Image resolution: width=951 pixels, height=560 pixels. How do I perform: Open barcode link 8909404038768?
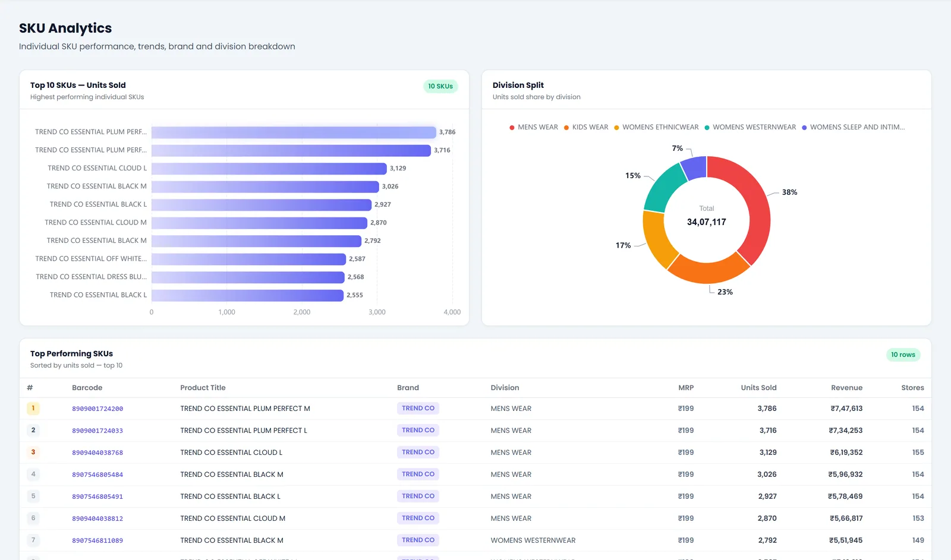(x=97, y=453)
